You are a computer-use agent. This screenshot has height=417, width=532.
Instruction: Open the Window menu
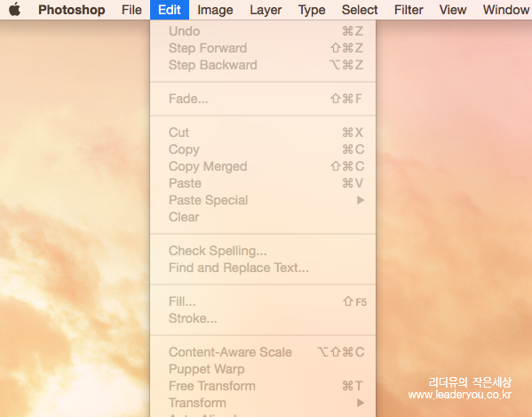506,10
